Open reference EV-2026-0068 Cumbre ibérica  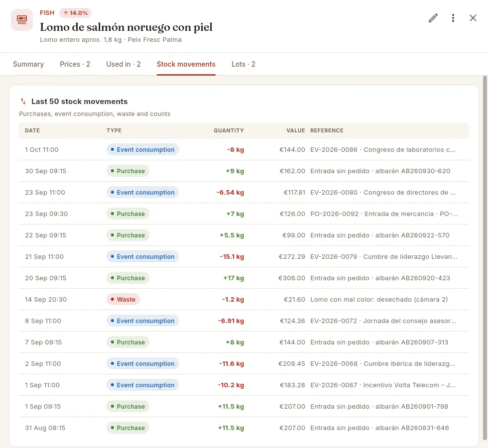pyautogui.click(x=382, y=364)
